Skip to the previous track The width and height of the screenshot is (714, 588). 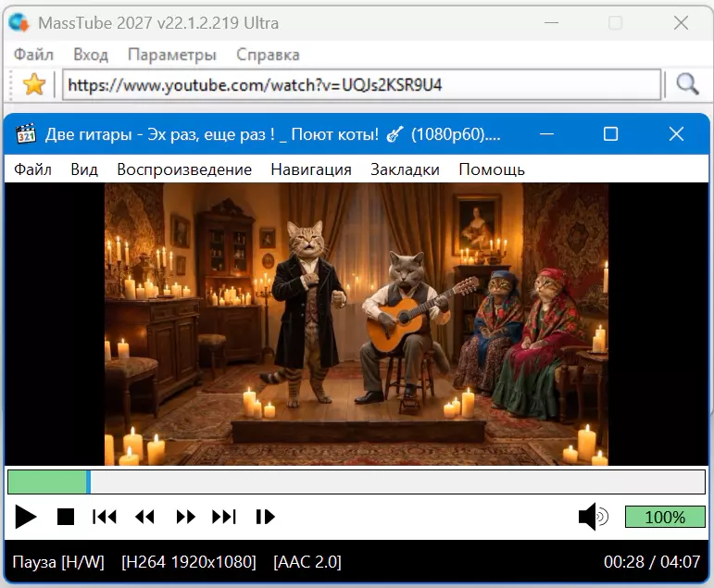(105, 517)
